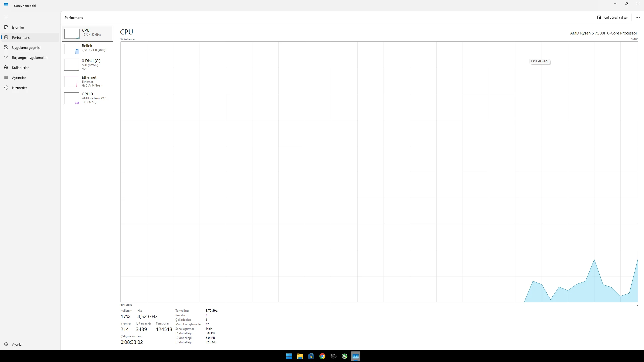Viewport: 644px width, 362px height.
Task: Select the GPU 0 Radeon entry
Action: click(x=87, y=98)
